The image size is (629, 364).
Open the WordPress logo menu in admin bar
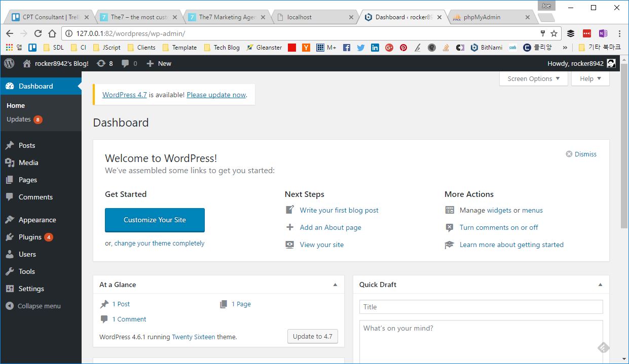9,63
